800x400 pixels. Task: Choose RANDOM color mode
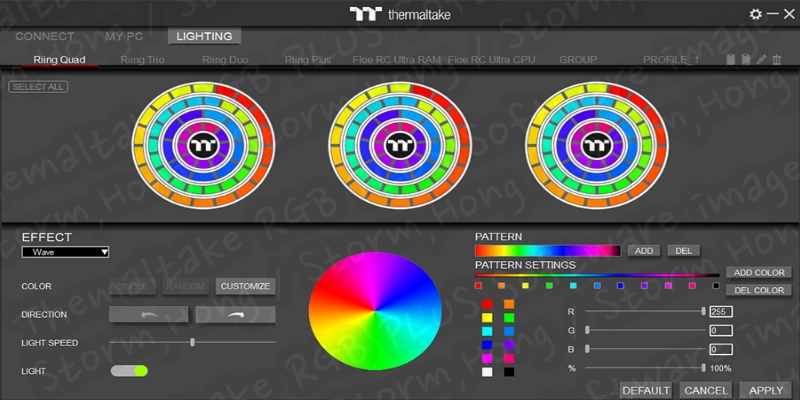[186, 286]
